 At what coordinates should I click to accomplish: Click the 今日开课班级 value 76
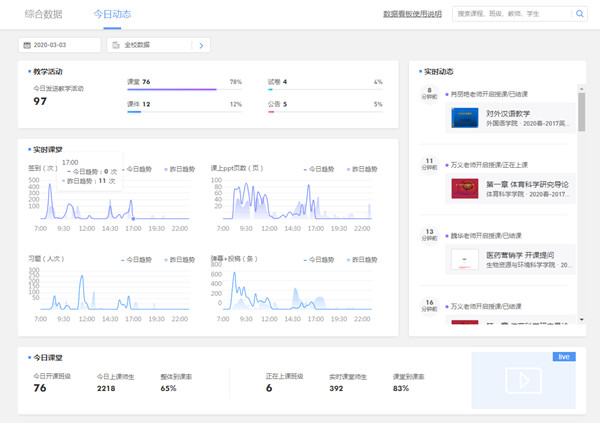[40, 388]
